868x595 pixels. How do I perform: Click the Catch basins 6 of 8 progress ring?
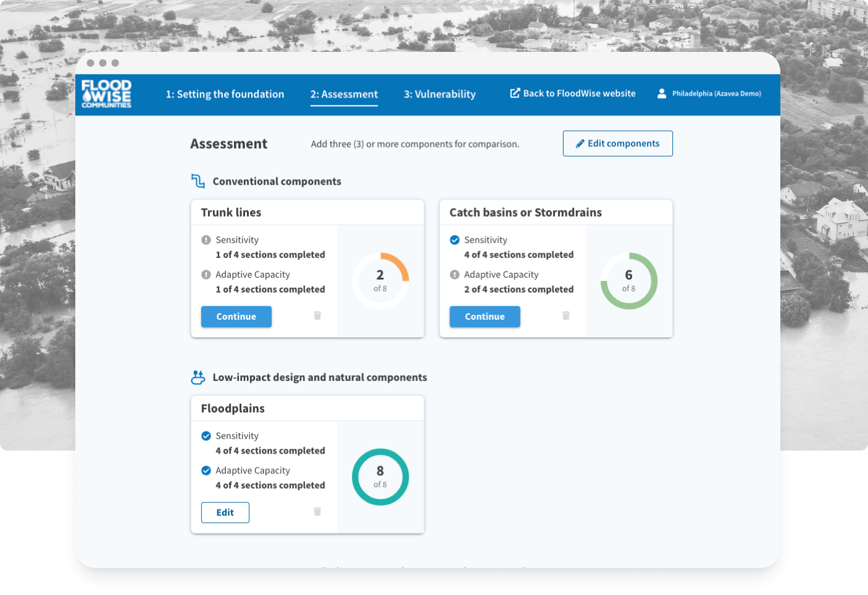coord(628,281)
